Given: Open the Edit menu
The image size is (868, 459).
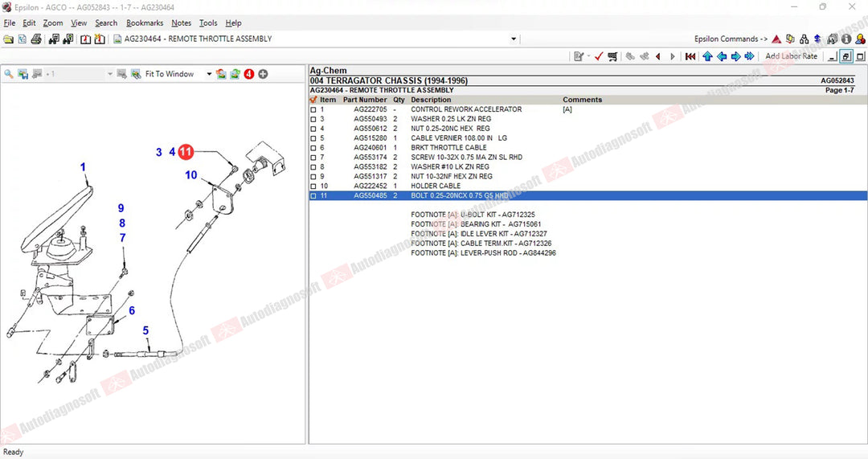Looking at the screenshot, I should 29,23.
